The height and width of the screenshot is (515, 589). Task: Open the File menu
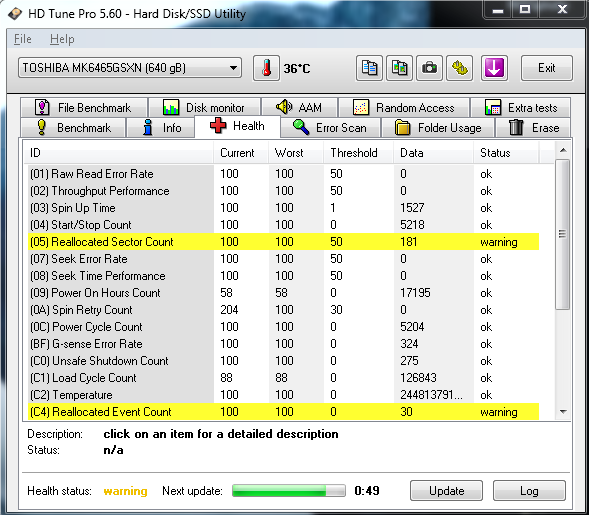point(23,39)
